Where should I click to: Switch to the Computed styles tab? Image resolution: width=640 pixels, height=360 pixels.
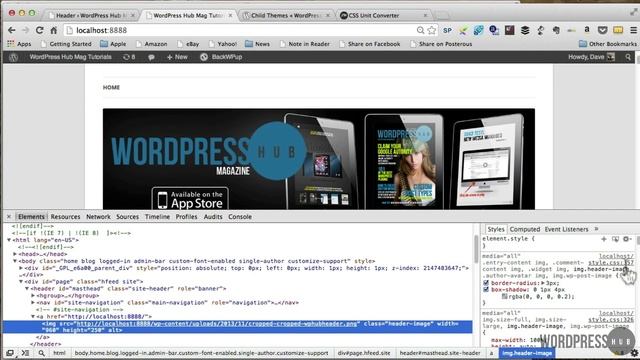click(x=524, y=229)
